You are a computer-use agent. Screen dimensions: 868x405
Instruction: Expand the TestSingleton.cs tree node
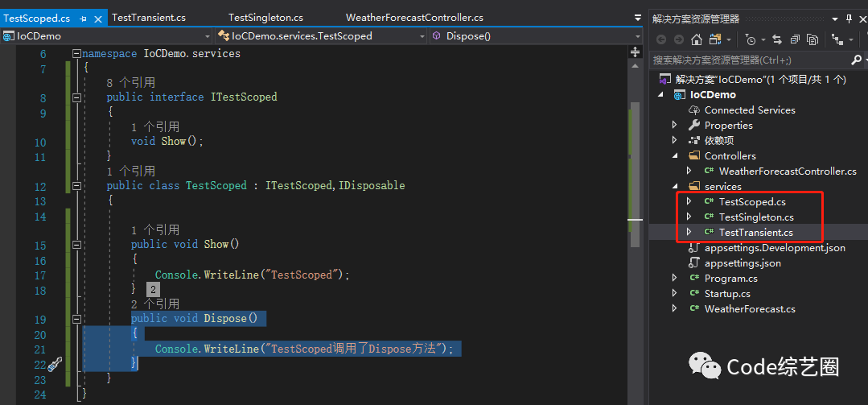pyautogui.click(x=689, y=217)
